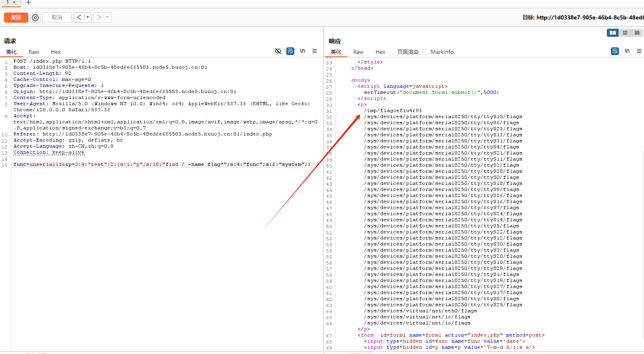644x354 pixels.
Task: Click the POST /index.php HTTP/1.1 line
Action: tap(52, 61)
